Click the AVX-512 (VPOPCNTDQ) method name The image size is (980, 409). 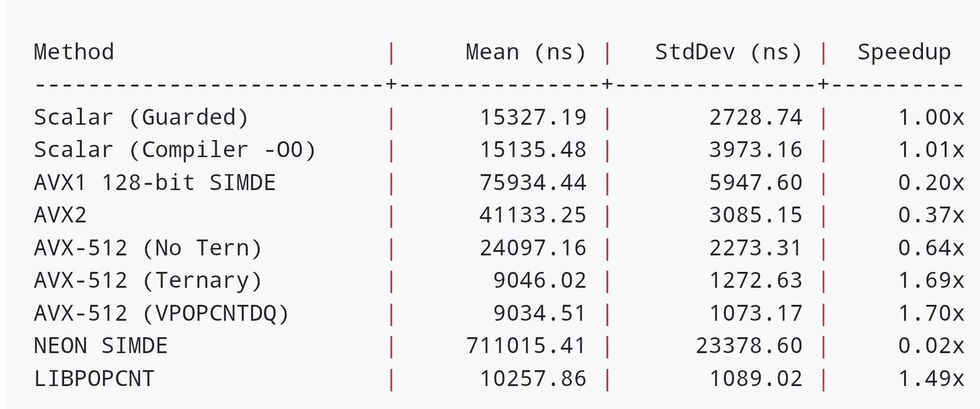[162, 313]
